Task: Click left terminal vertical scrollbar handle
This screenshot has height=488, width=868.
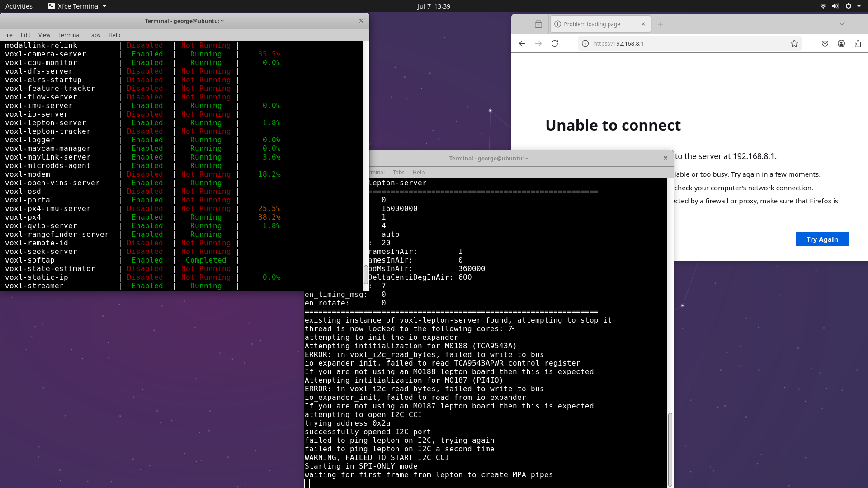Action: click(x=365, y=274)
